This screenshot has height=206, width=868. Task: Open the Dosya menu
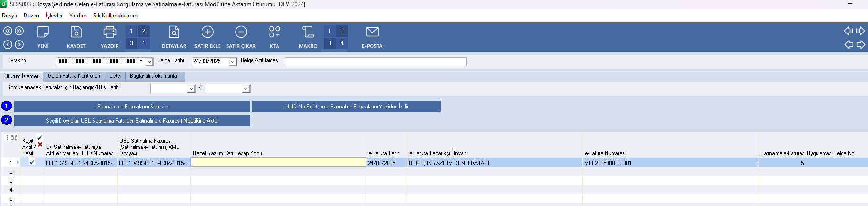(9, 16)
